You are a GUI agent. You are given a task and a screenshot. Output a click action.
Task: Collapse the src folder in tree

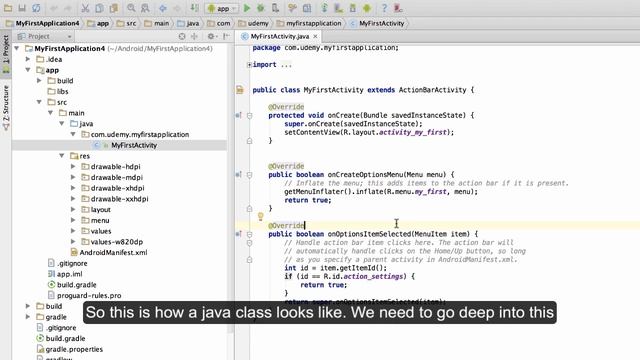click(x=39, y=102)
